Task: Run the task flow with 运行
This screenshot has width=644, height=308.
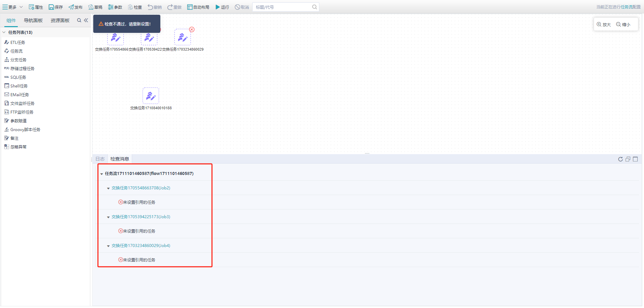Action: (x=222, y=7)
